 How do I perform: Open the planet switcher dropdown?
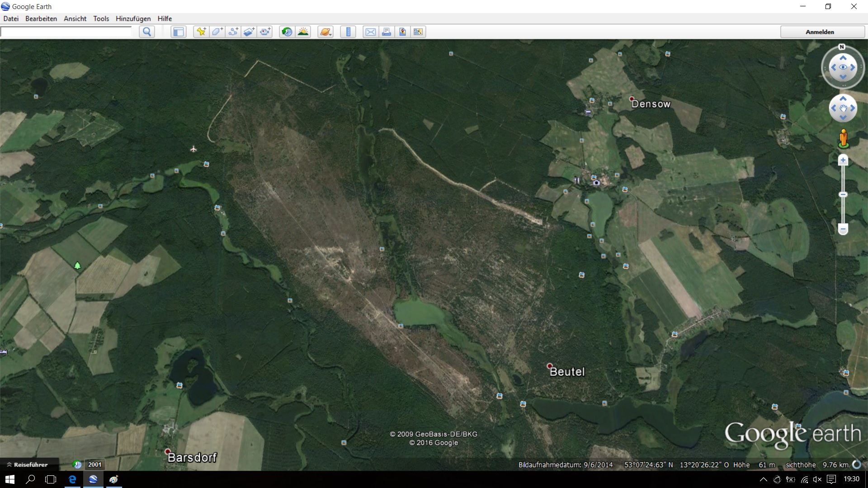tap(325, 32)
